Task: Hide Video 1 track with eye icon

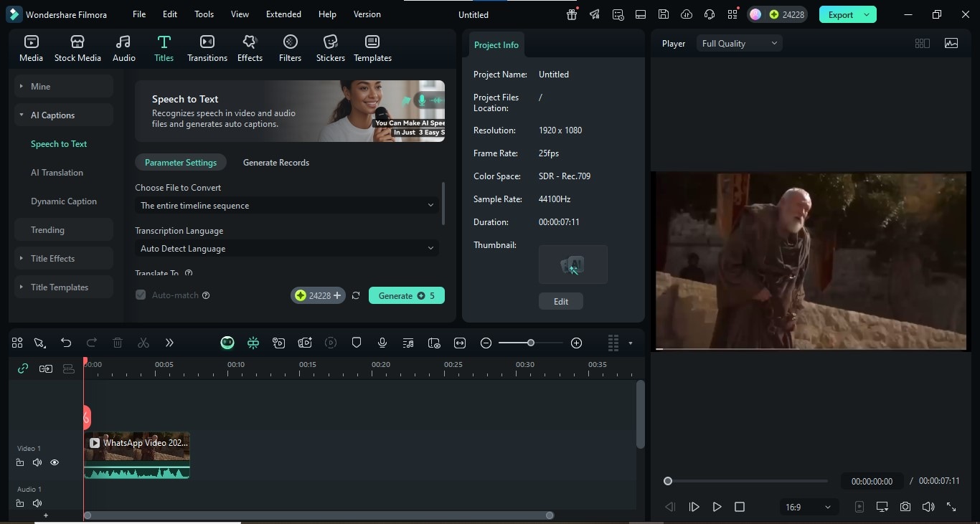Action: coord(55,462)
